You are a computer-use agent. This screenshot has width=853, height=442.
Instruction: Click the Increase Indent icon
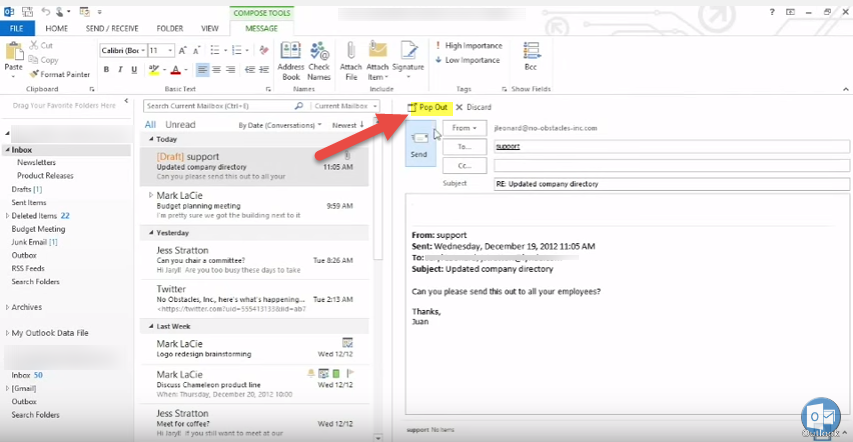(x=264, y=69)
